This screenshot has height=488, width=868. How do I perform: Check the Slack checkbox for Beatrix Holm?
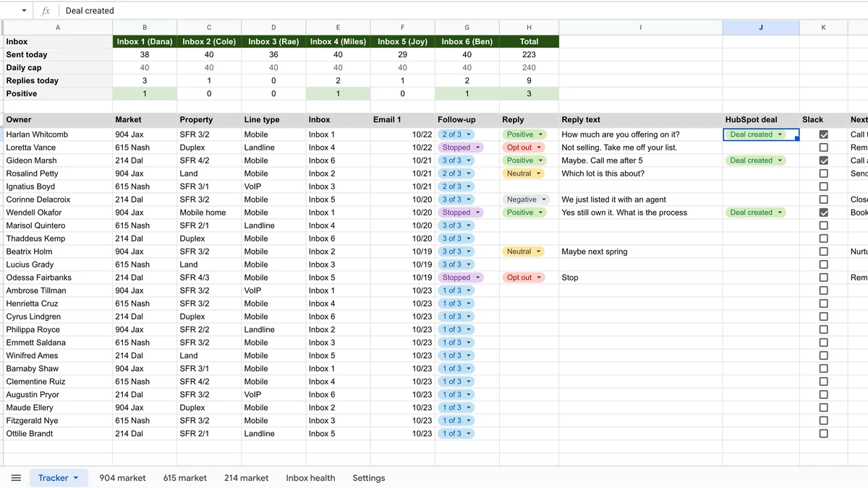823,252
